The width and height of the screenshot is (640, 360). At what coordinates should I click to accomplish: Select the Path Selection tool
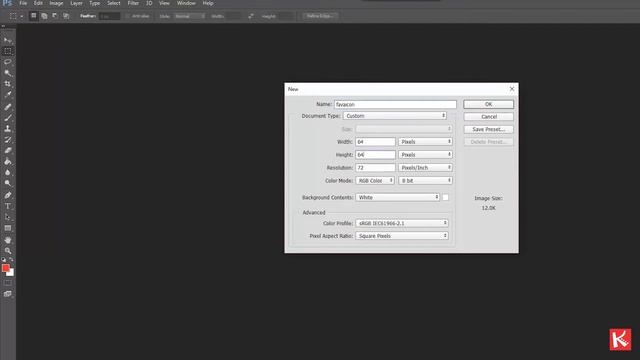(8, 217)
